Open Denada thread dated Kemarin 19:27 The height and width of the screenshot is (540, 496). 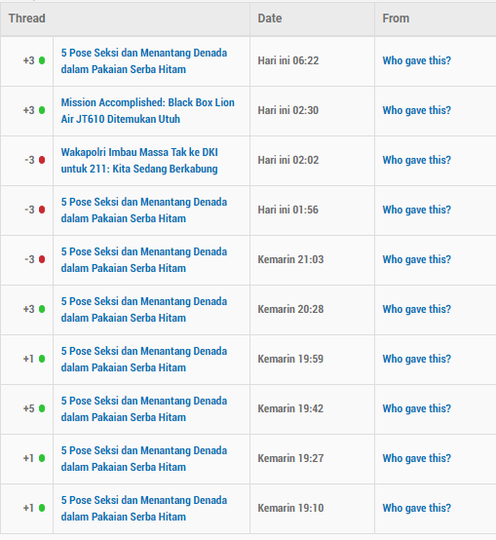[144, 458]
